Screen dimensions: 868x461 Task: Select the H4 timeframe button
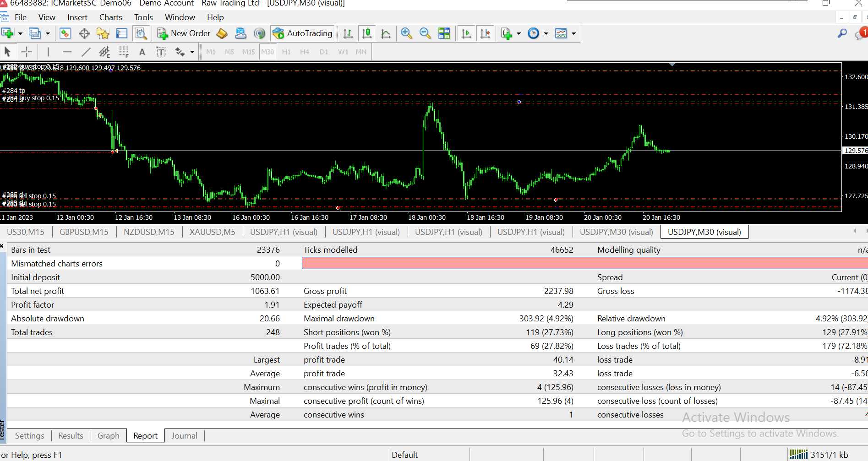coord(305,52)
